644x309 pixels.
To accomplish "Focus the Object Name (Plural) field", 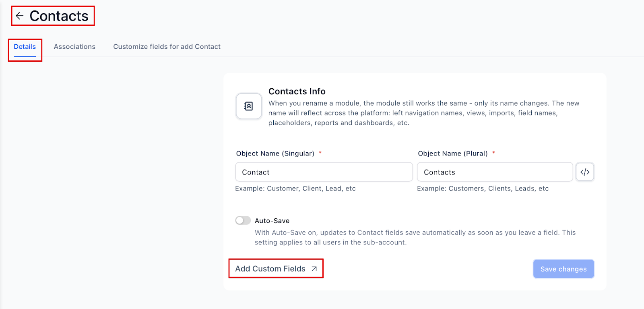I will [x=495, y=172].
